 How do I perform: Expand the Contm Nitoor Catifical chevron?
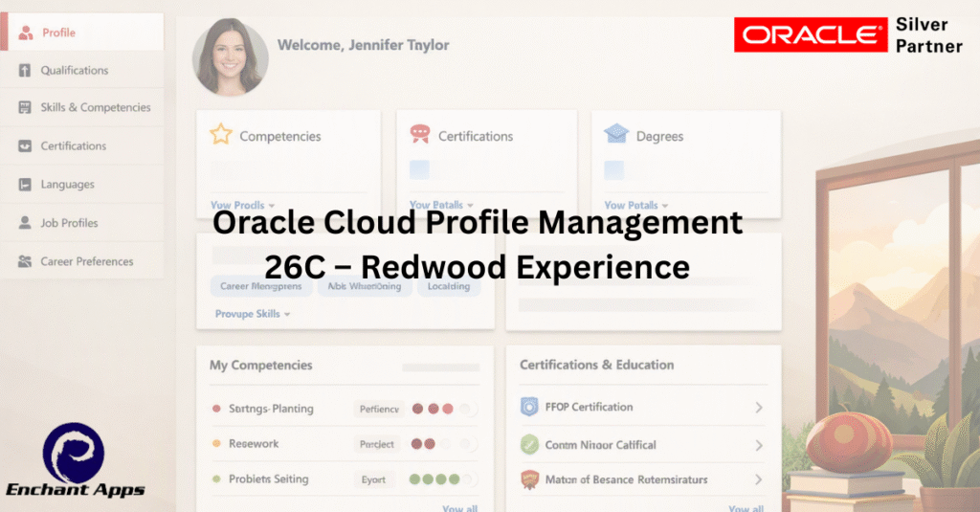[x=759, y=446]
